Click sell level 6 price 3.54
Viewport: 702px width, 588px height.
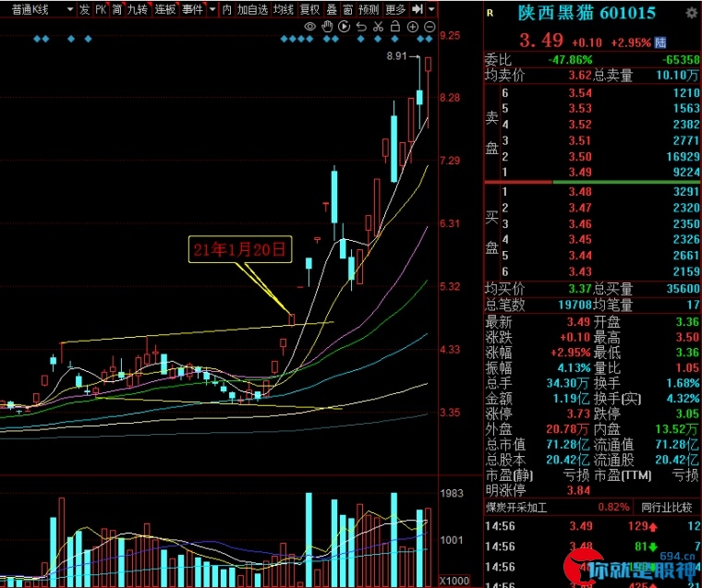click(x=580, y=93)
